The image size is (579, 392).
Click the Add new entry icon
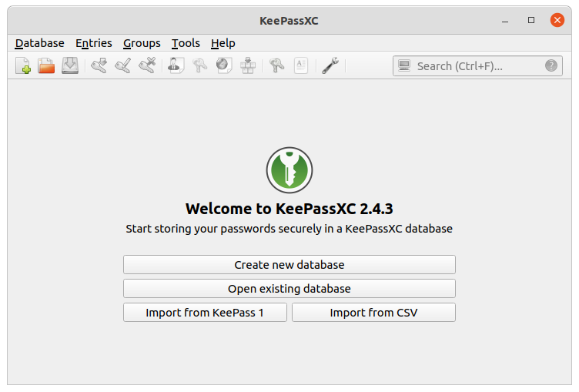[99, 66]
